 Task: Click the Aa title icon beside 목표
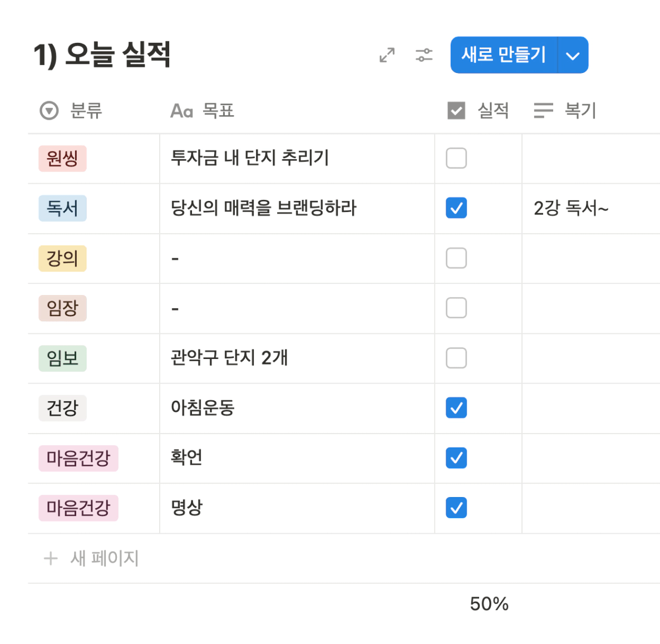181,111
